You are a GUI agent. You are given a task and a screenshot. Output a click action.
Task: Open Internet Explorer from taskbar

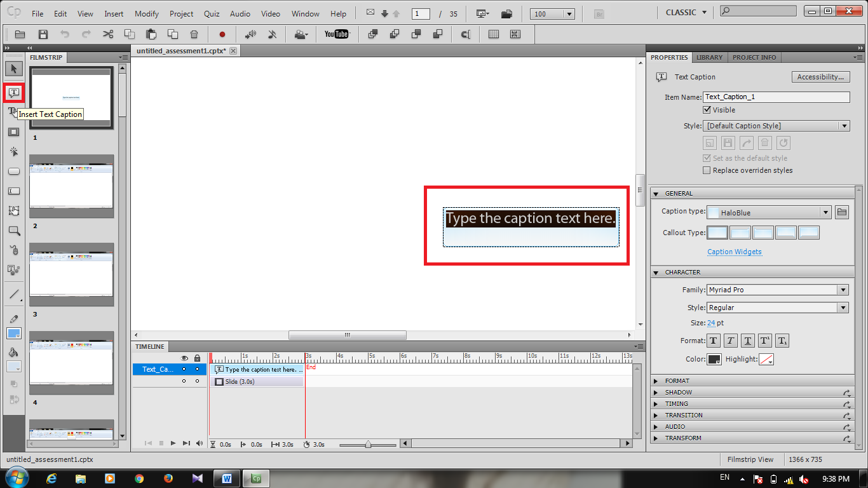(x=52, y=478)
